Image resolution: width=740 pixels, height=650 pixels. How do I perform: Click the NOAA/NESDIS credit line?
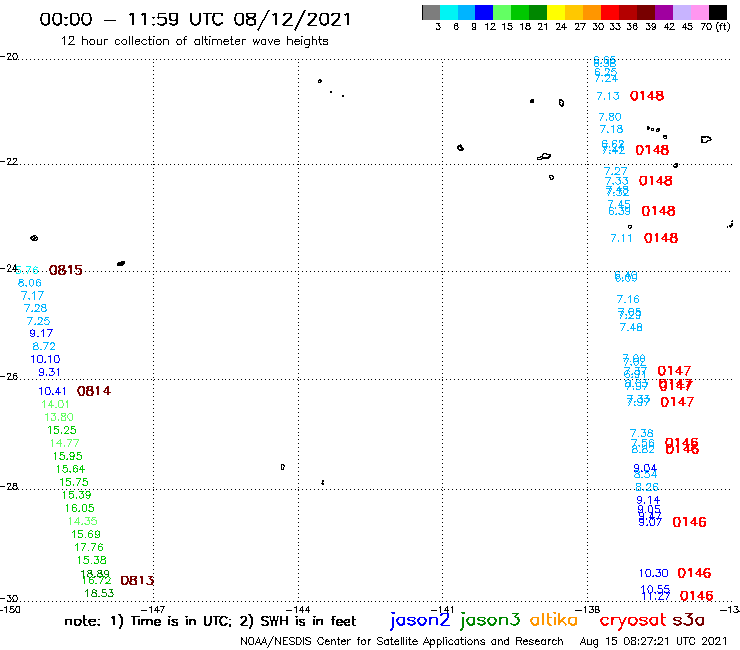[x=402, y=641]
